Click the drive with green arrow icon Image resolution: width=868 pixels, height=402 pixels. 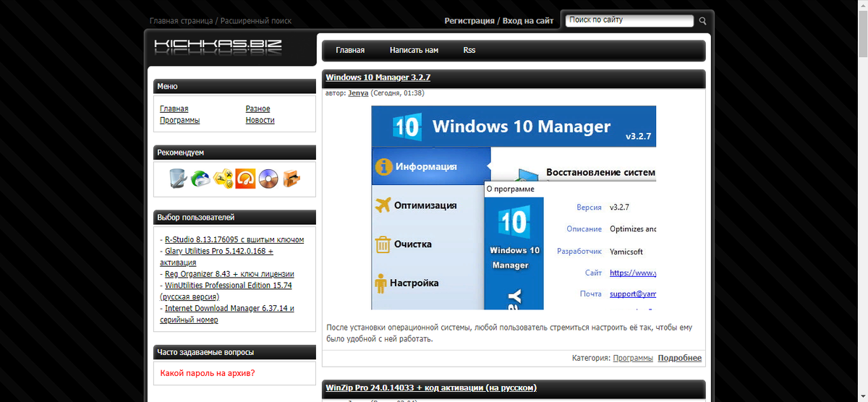click(200, 178)
